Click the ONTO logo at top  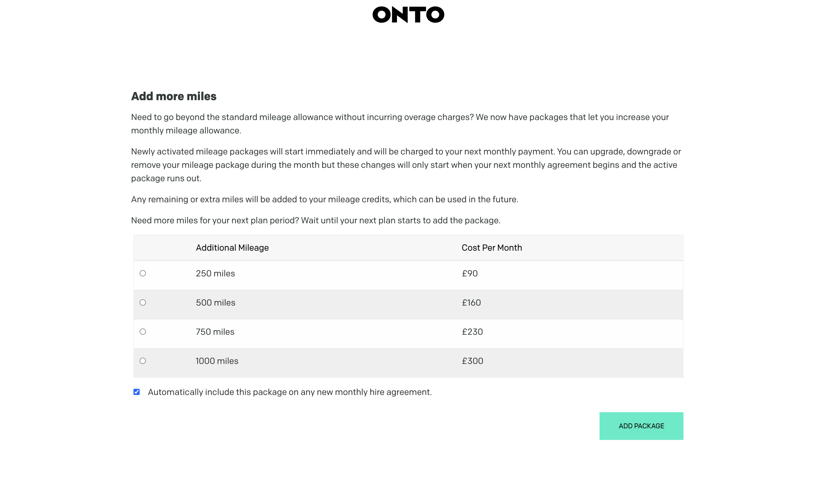point(408,15)
